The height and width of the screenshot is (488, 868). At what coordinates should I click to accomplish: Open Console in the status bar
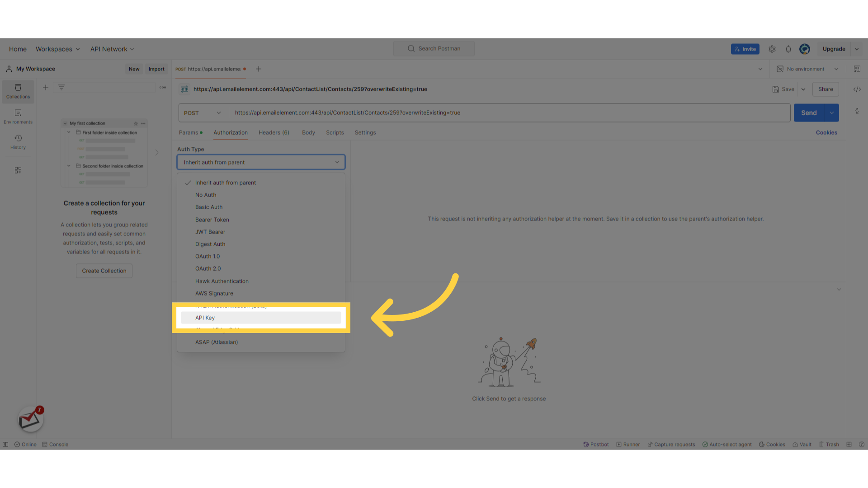[x=55, y=445]
